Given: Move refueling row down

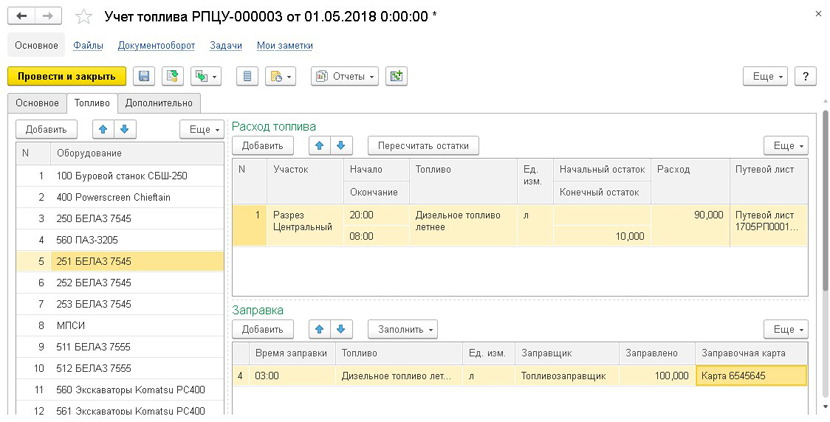Looking at the screenshot, I should pyautogui.click(x=342, y=329).
